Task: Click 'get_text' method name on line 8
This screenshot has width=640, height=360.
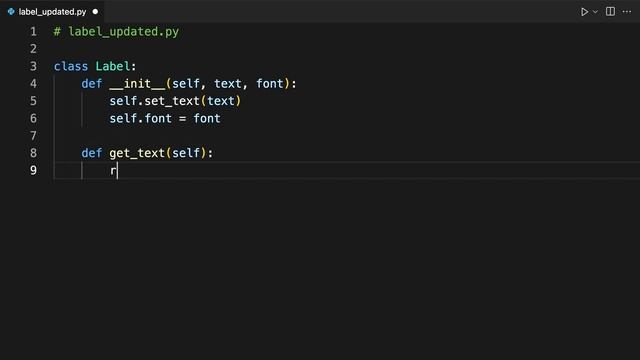Action: click(x=137, y=153)
